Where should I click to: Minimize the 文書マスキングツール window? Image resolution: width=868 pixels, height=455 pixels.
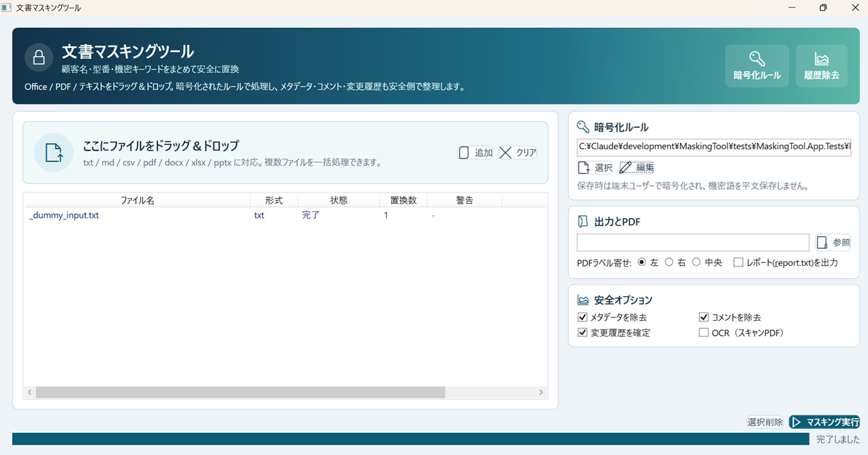[x=792, y=8]
